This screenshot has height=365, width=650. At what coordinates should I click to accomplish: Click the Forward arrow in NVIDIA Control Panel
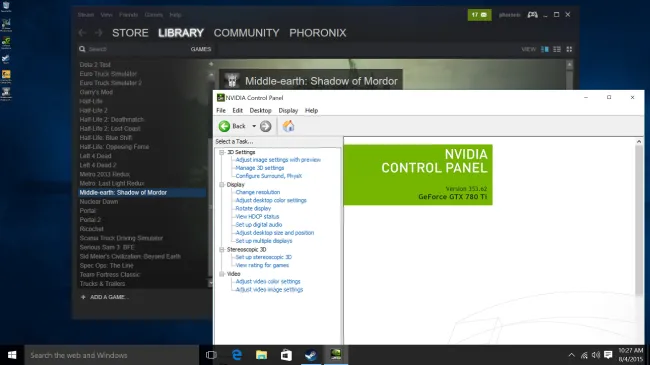click(266, 126)
